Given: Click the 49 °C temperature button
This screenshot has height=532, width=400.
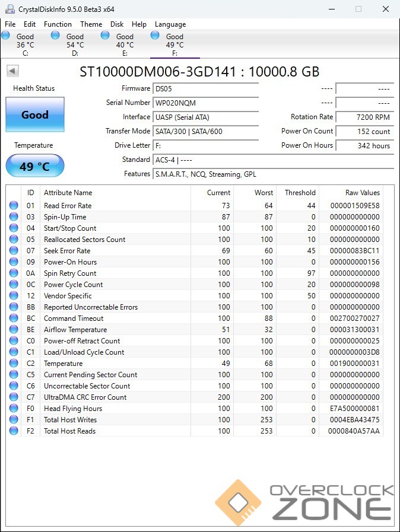Looking at the screenshot, I should click(x=35, y=166).
